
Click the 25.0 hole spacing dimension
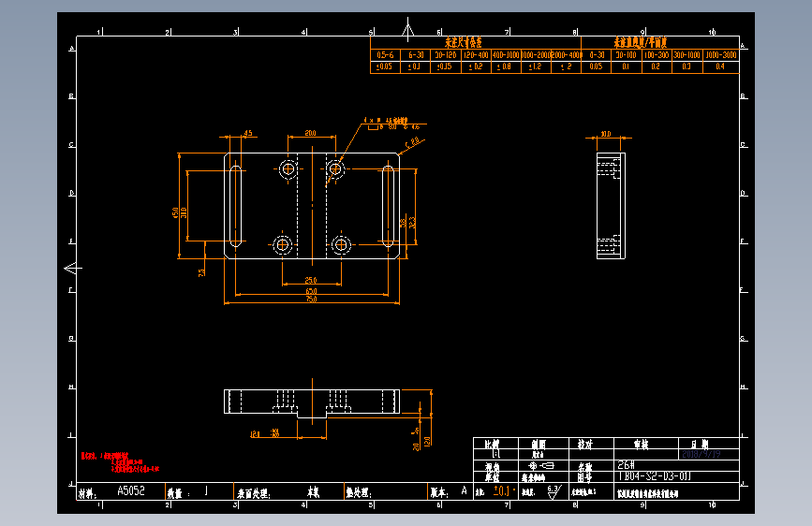coord(311,280)
